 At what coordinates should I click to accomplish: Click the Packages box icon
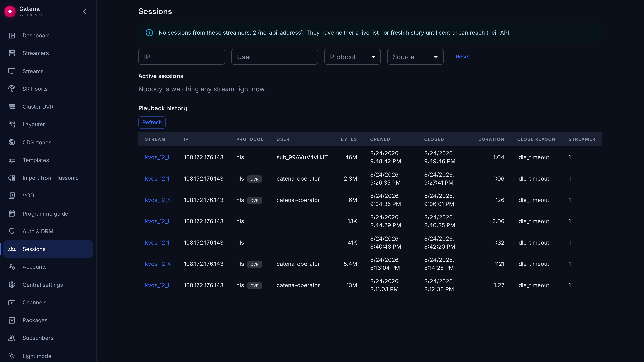pyautogui.click(x=12, y=320)
